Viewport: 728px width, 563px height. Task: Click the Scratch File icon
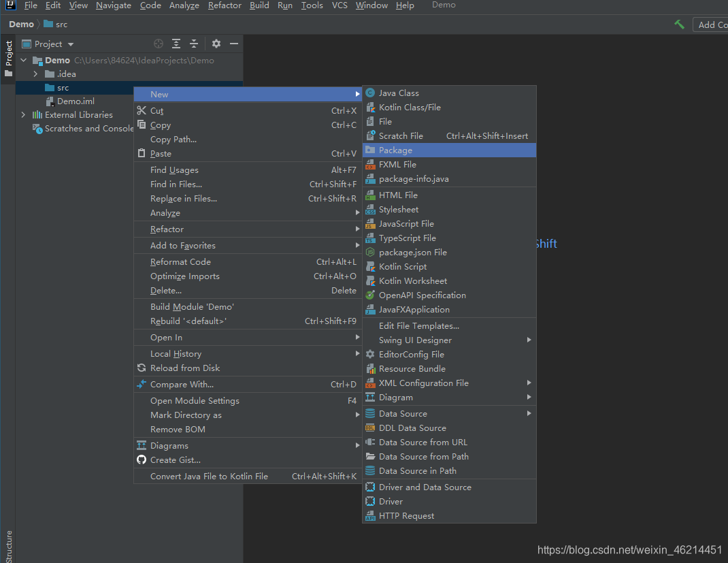(x=370, y=135)
